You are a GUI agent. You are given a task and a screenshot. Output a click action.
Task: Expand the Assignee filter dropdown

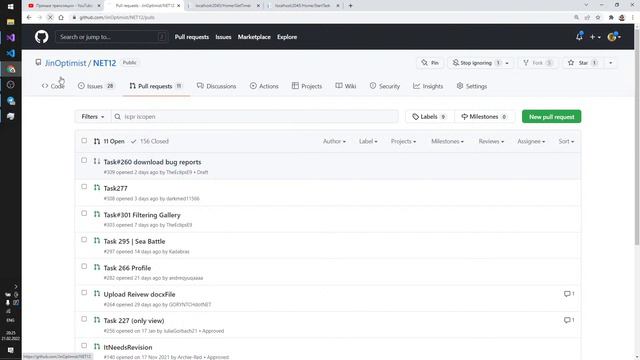pyautogui.click(x=531, y=141)
